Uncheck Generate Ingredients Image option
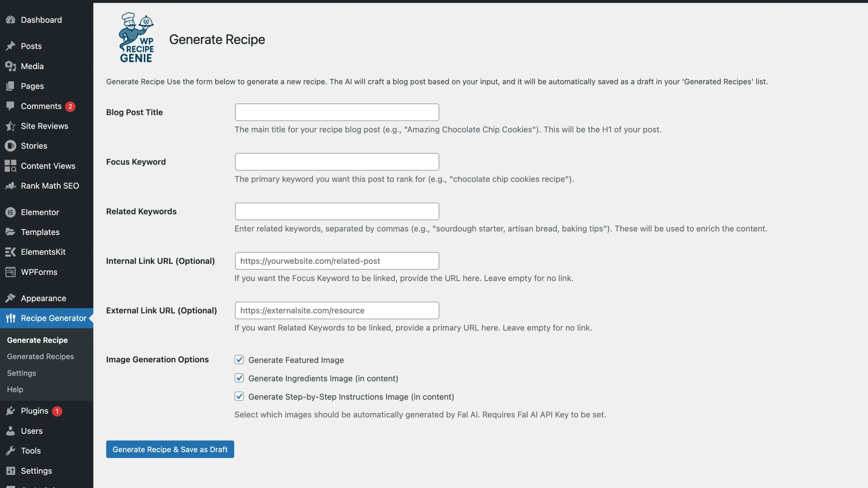868x488 pixels. (x=239, y=378)
